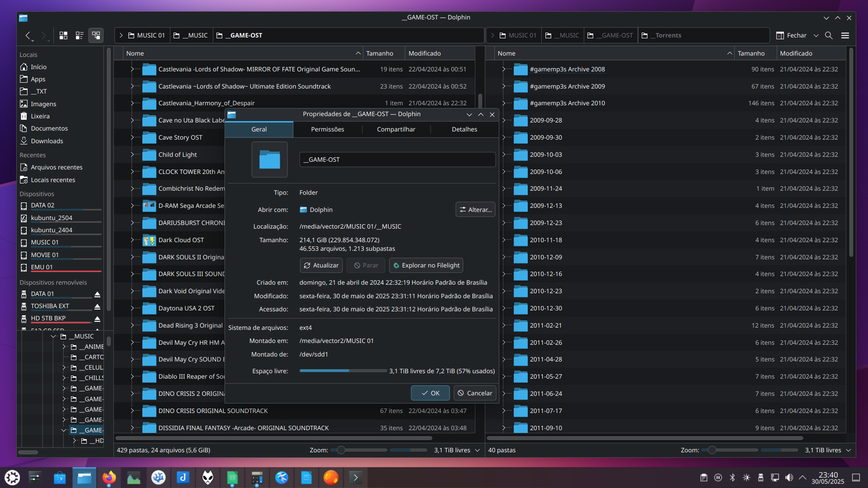
Task: Click the large folder icon in properties dialog
Action: (x=269, y=160)
